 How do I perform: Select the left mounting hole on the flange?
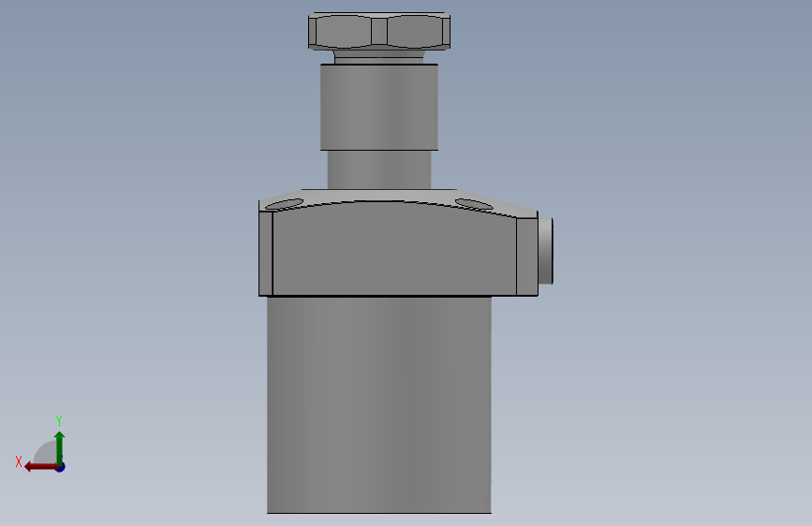[x=285, y=204]
